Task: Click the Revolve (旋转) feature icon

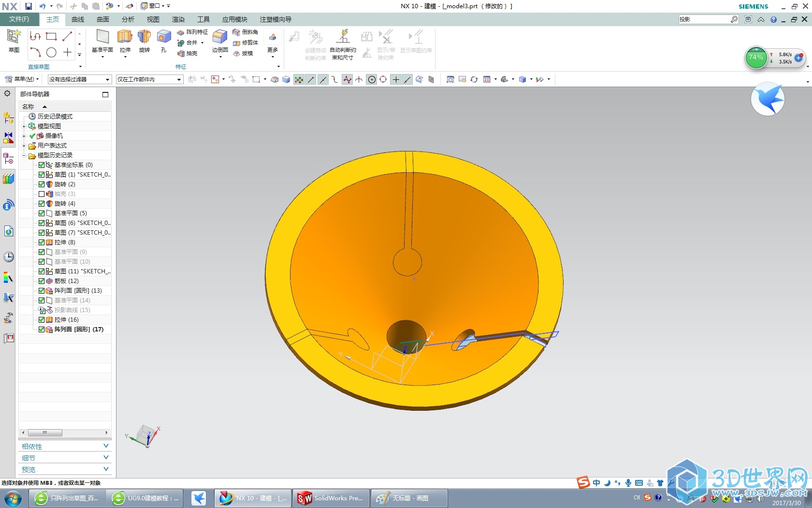Action: tap(144, 41)
